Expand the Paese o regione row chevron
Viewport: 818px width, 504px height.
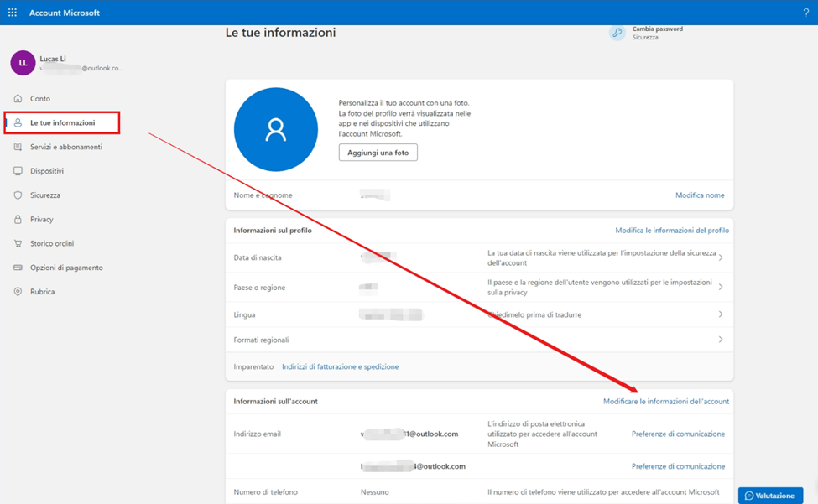pos(721,287)
